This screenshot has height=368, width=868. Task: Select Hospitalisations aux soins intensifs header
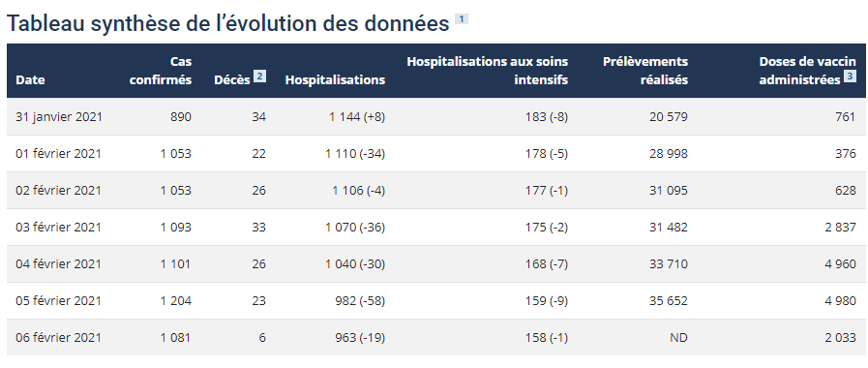click(x=487, y=71)
